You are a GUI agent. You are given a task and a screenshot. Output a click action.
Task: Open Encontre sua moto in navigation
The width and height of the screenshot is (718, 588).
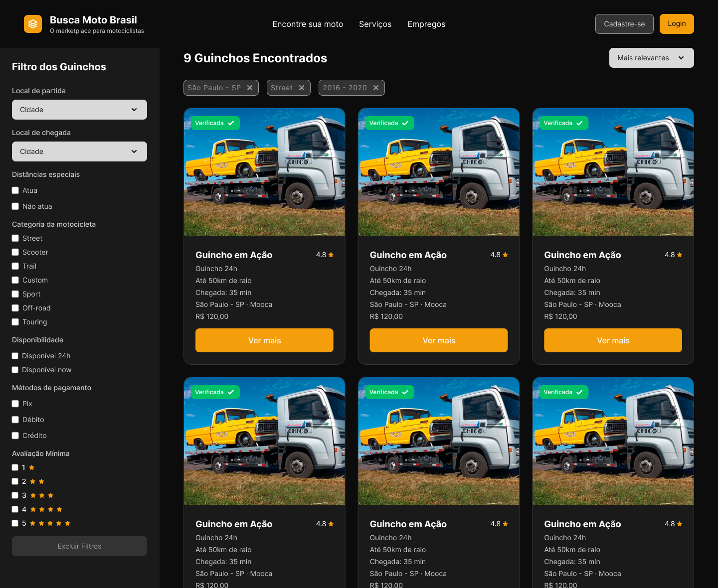308,24
